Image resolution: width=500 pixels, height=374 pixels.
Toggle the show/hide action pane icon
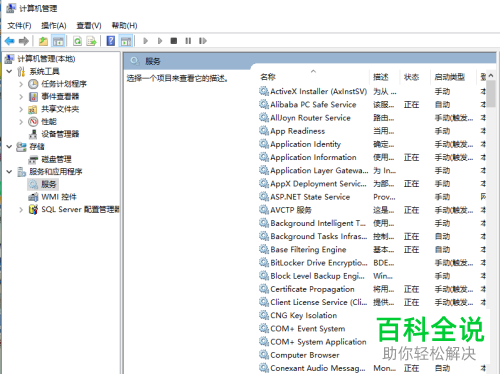[126, 41]
